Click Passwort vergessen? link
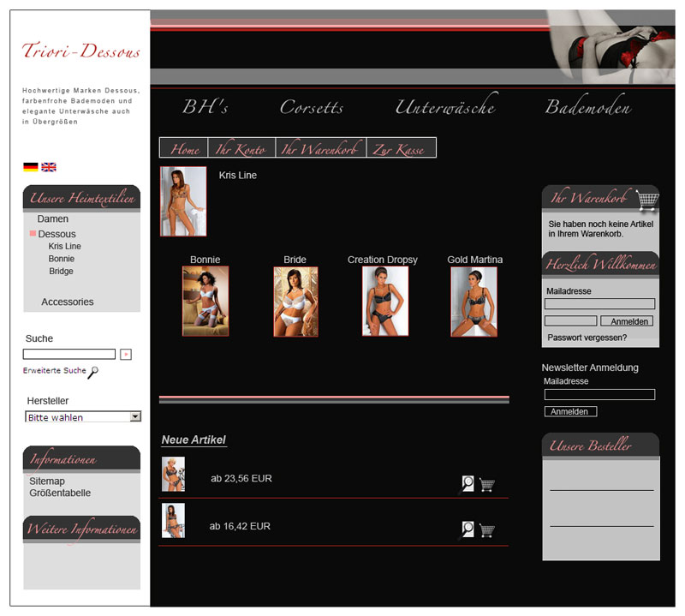 (587, 338)
